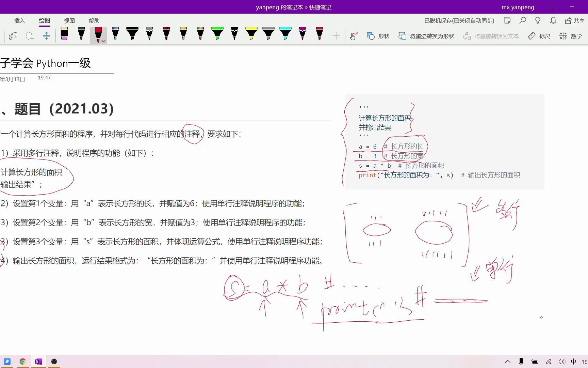Viewport: 588px width, 368px height.
Task: Toggle the Insert Space tool
Action: point(46,36)
